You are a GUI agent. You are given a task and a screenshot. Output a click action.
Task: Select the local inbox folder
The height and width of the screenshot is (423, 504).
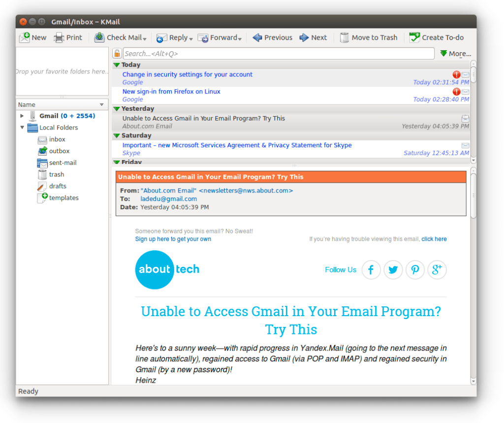[x=51, y=139]
